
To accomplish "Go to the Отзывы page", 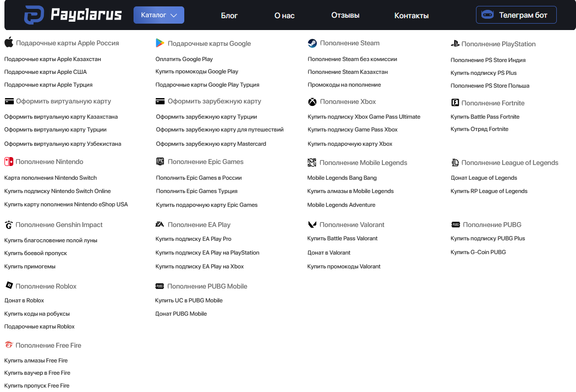I will [345, 15].
